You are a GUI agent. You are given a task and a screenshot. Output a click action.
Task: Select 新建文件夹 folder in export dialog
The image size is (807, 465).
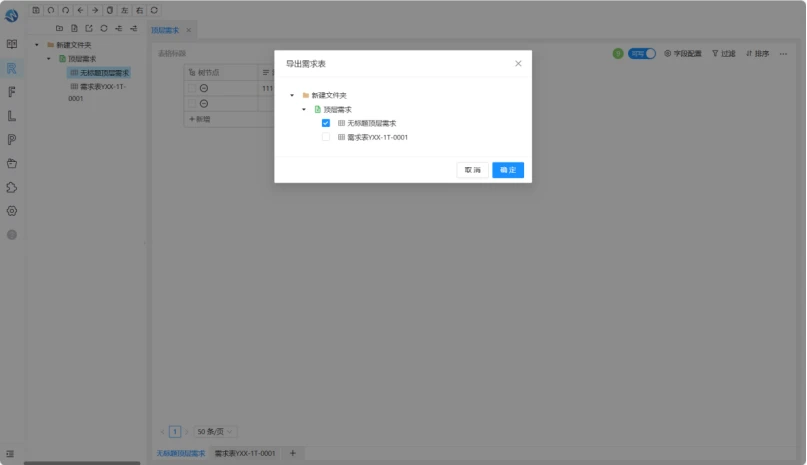click(x=329, y=95)
